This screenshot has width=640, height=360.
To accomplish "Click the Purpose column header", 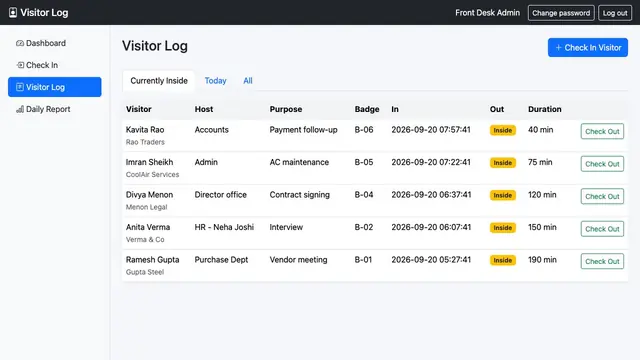I will click(286, 109).
